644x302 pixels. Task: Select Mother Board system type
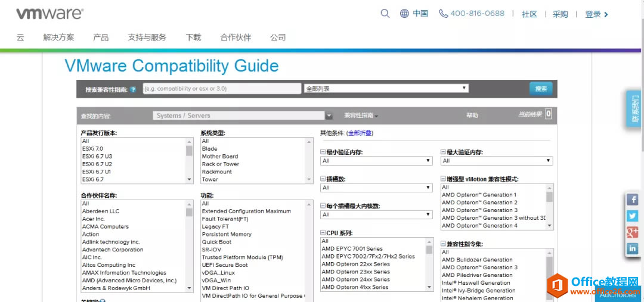(219, 156)
